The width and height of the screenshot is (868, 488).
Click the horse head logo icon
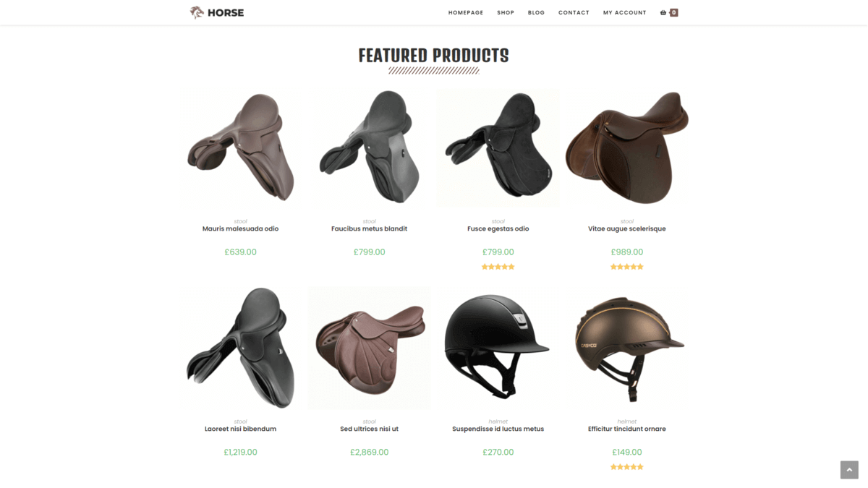click(x=197, y=12)
